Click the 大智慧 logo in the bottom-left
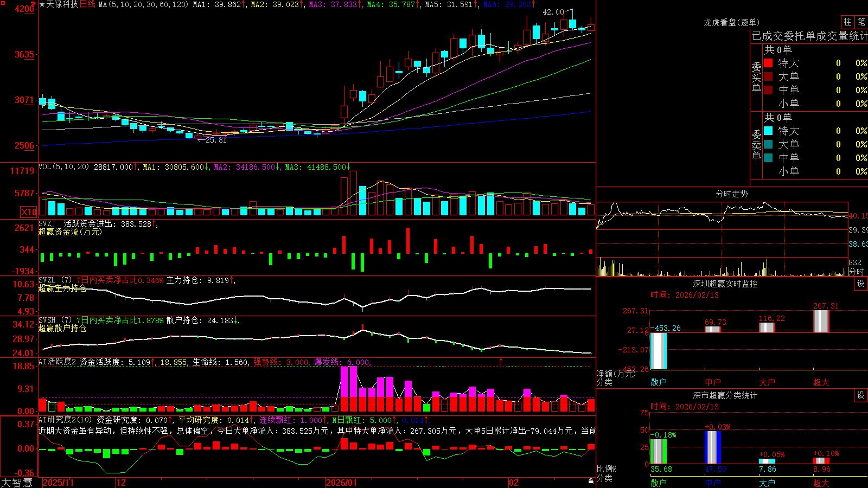 pos(17,483)
